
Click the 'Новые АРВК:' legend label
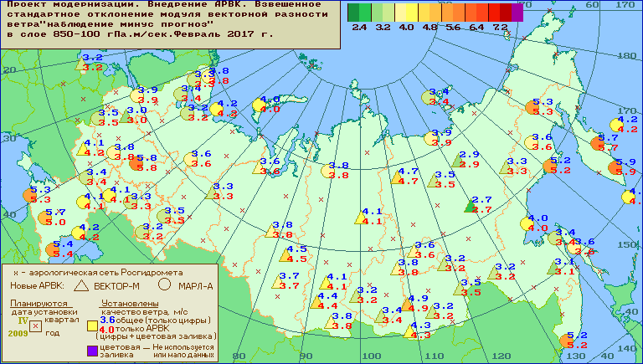[37, 286]
